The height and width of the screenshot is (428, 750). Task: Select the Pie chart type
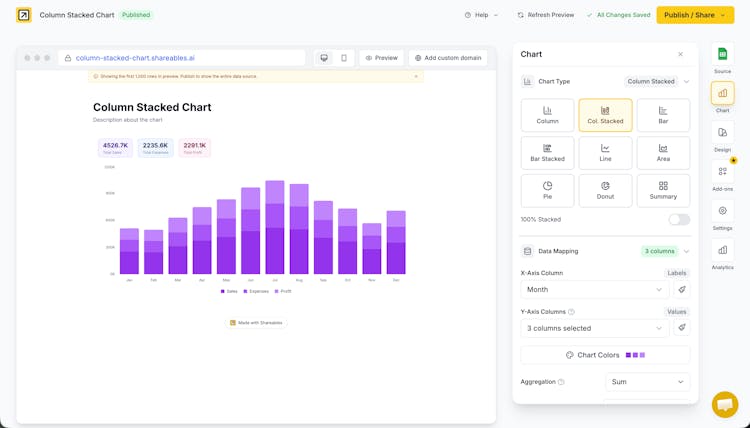547,190
